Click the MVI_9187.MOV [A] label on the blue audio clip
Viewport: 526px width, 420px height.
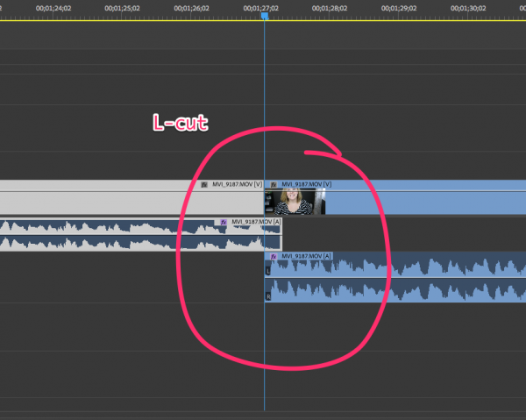pyautogui.click(x=306, y=256)
